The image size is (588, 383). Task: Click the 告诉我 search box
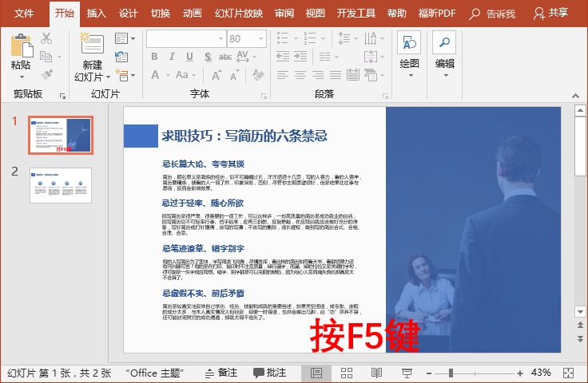point(492,14)
